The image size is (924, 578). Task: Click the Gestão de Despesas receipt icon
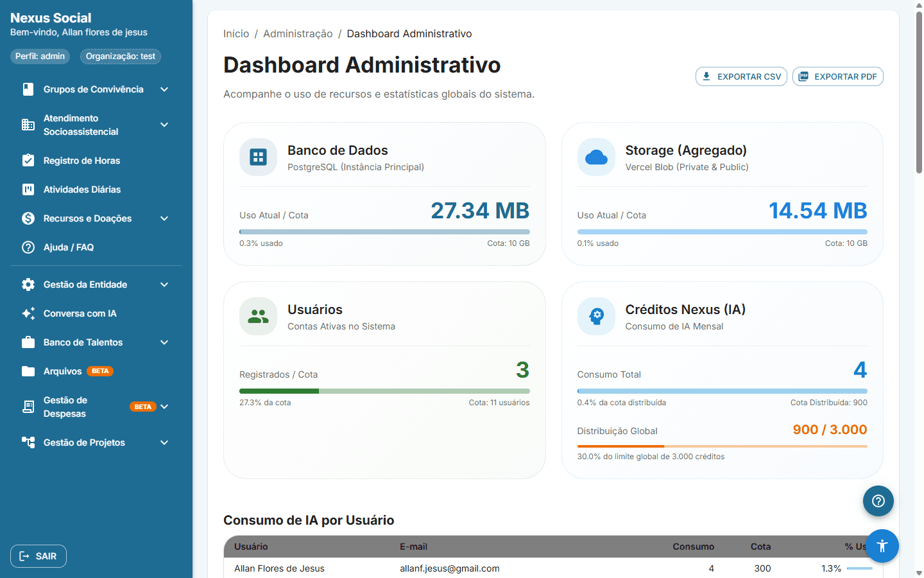[x=28, y=407]
